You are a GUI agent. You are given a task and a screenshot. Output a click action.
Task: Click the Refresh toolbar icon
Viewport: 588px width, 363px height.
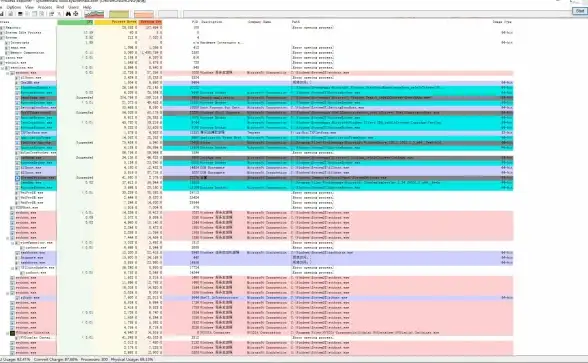click(x=10, y=14)
